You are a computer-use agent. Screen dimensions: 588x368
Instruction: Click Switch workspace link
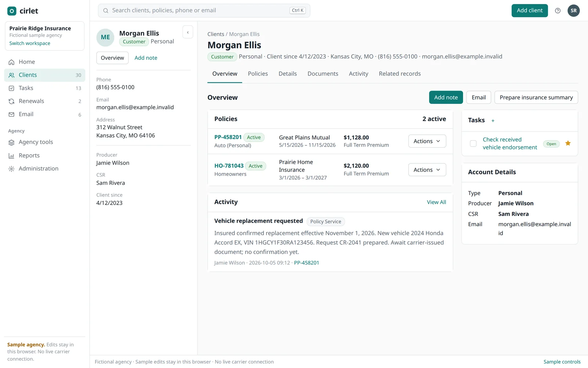coord(30,43)
